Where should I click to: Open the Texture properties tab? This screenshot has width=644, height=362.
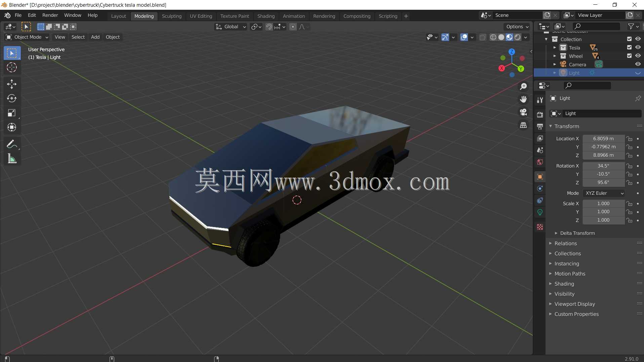(540, 227)
